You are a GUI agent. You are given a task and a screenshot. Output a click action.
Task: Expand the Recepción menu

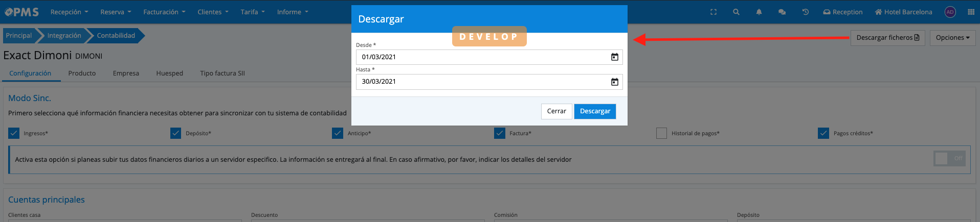tap(69, 12)
